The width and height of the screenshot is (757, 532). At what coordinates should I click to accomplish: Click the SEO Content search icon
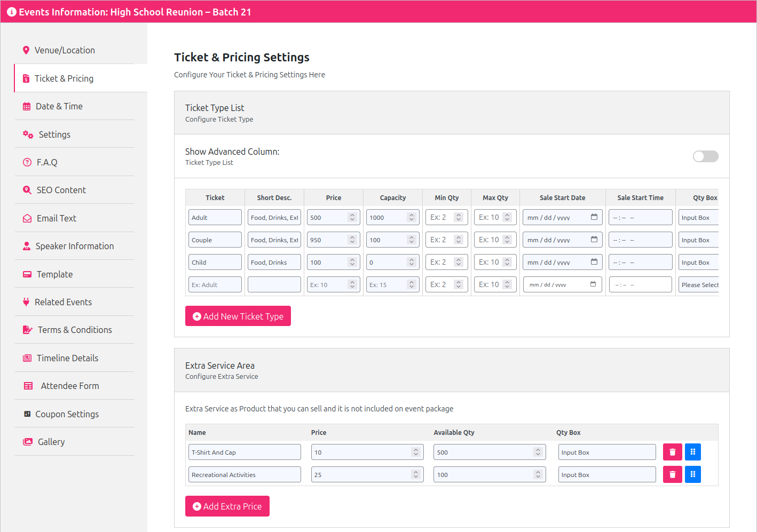coord(27,190)
